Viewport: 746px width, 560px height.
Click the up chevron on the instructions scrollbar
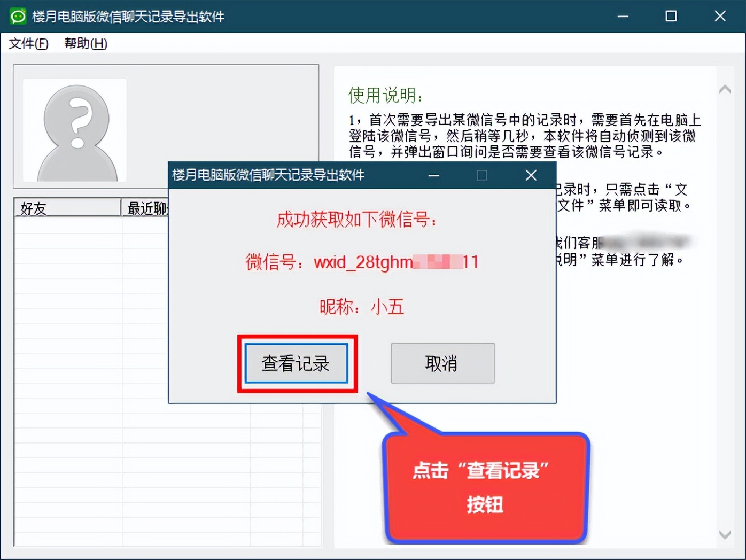725,88
